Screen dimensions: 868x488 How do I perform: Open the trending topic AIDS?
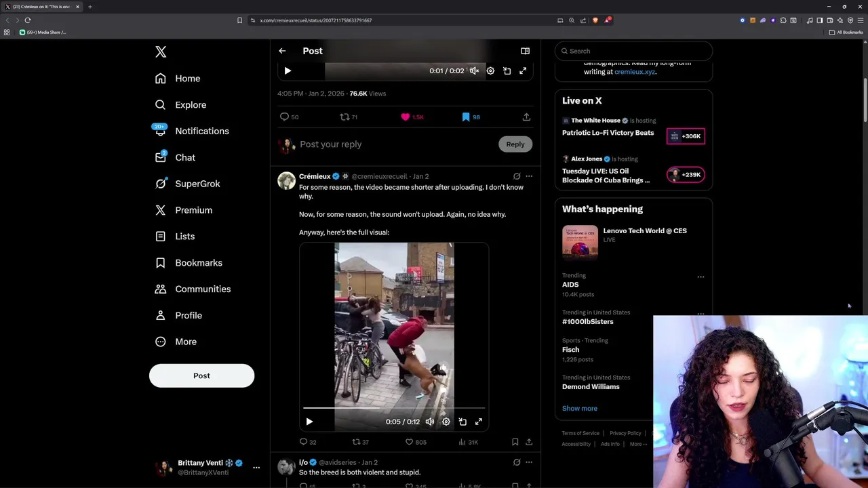click(570, 285)
